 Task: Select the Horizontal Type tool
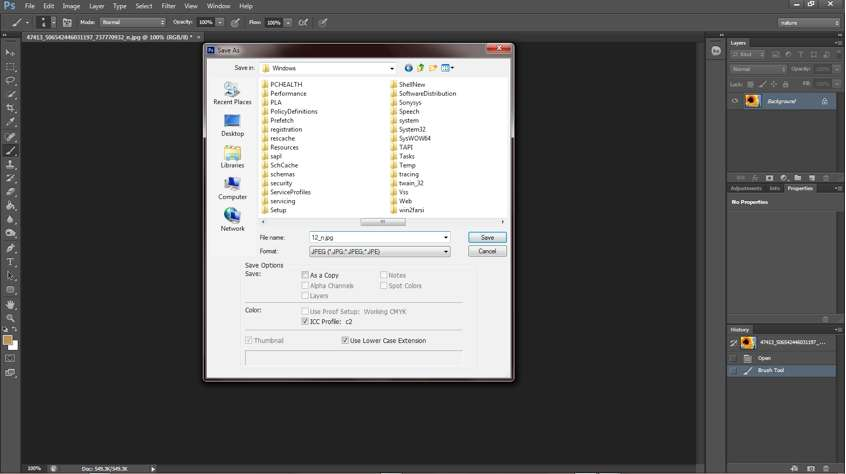point(10,262)
